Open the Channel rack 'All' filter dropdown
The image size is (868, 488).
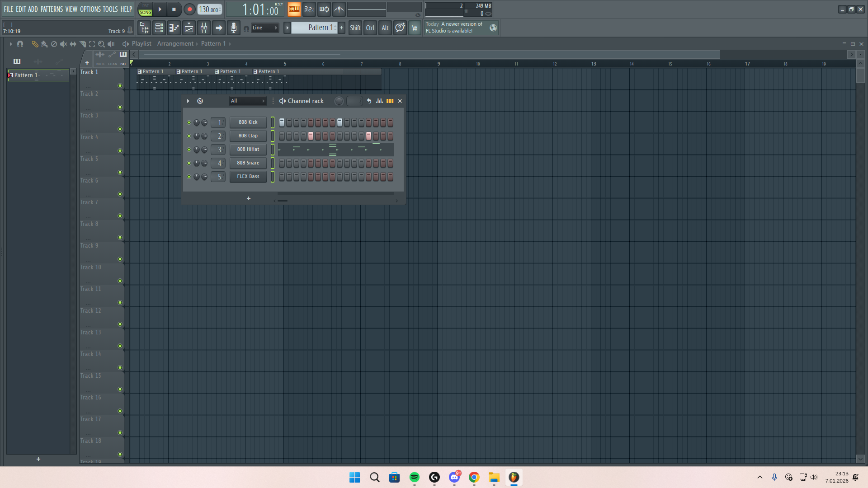point(247,101)
